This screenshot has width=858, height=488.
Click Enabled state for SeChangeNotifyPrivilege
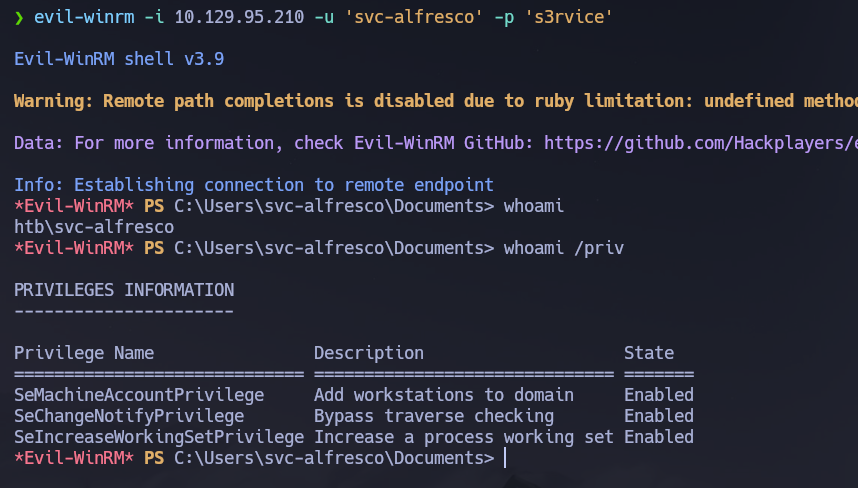coord(659,416)
